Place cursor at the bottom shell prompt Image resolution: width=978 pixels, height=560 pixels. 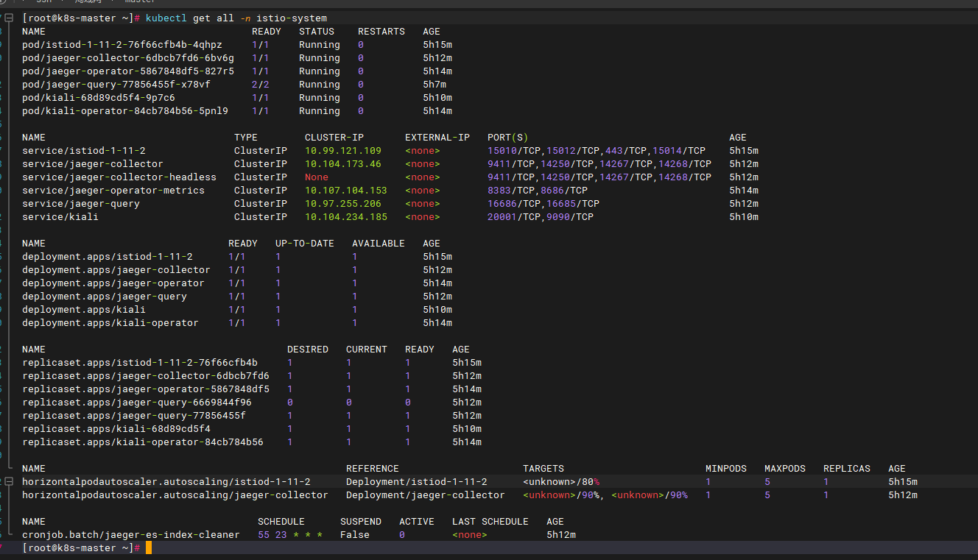coord(148,547)
